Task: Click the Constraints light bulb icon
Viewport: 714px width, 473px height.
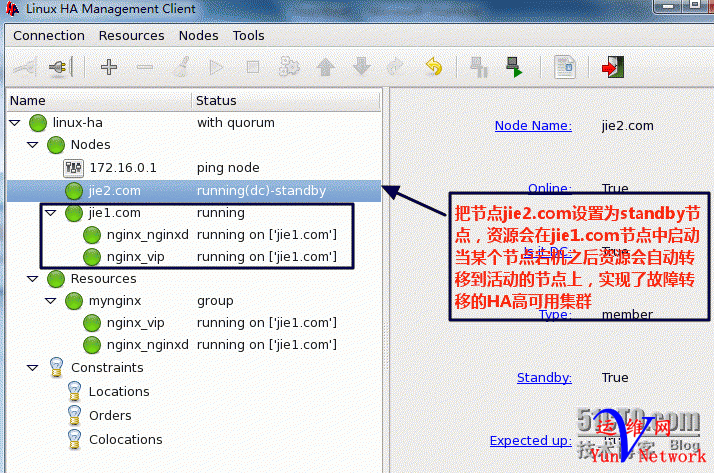Action: [x=56, y=367]
